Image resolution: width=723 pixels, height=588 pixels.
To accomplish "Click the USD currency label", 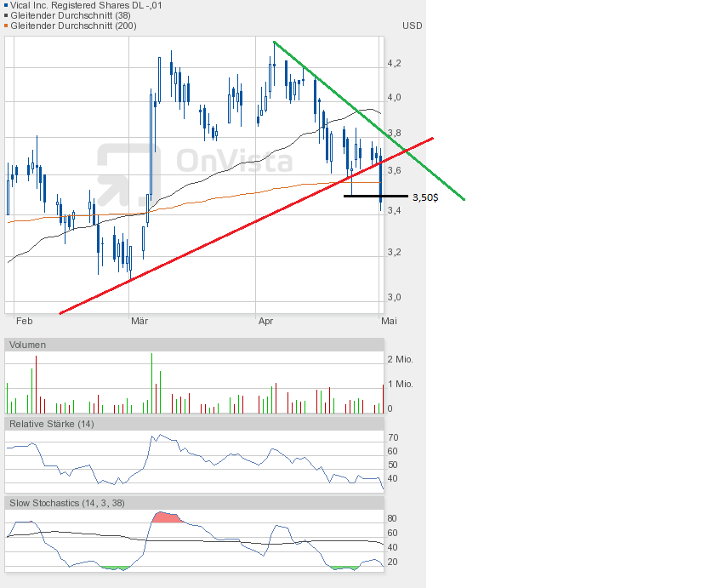I will click(413, 26).
